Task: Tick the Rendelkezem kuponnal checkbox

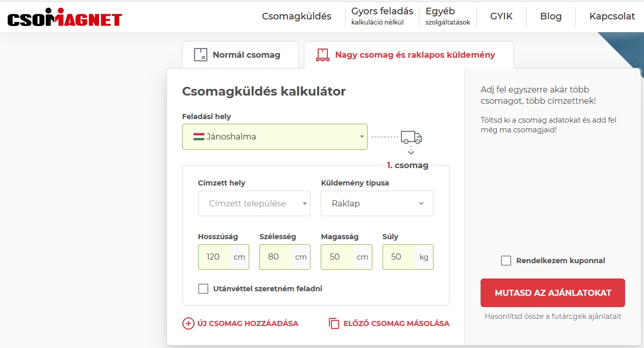Action: (x=506, y=261)
